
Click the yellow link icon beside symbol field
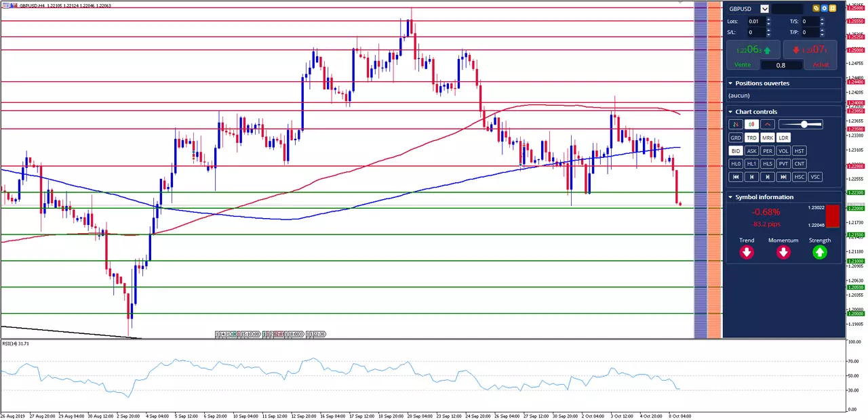pyautogui.click(x=816, y=8)
